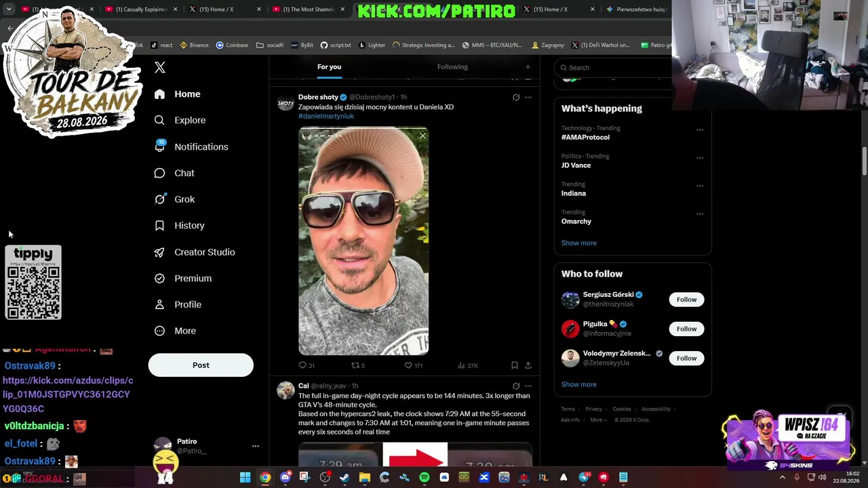Viewport: 868px width, 488px height.
Task: Open more options for JD Vance trend
Action: click(700, 158)
